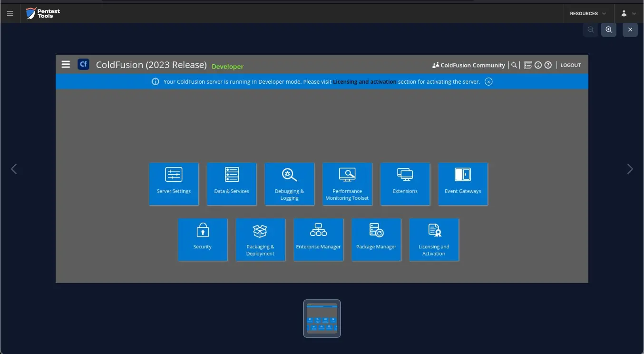The height and width of the screenshot is (354, 644).
Task: Open the Packaging & Deployment tile
Action: 261,240
